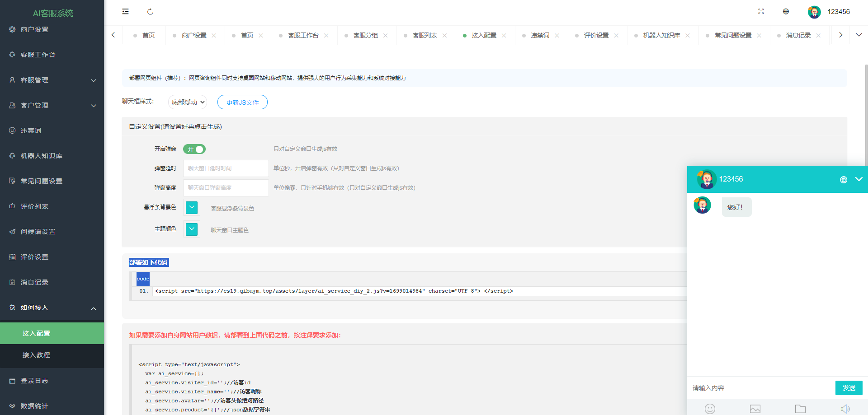Open 商户设置 in sidebar

[x=52, y=29]
